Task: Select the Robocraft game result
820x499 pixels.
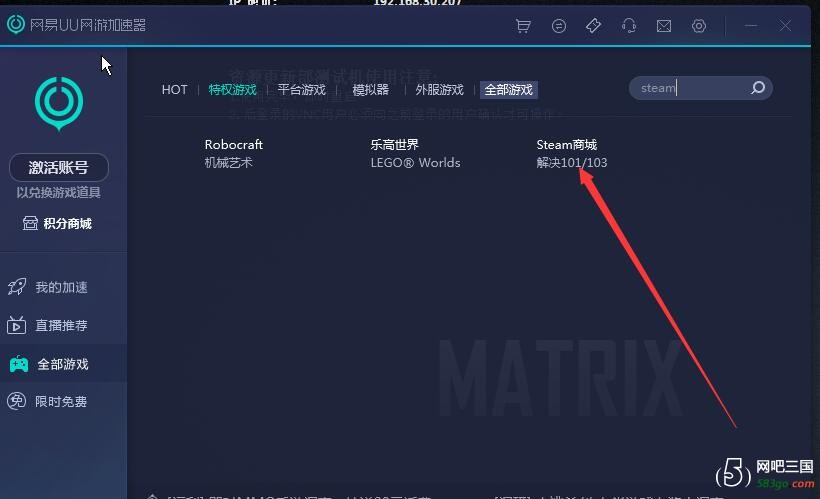Action: tap(234, 153)
